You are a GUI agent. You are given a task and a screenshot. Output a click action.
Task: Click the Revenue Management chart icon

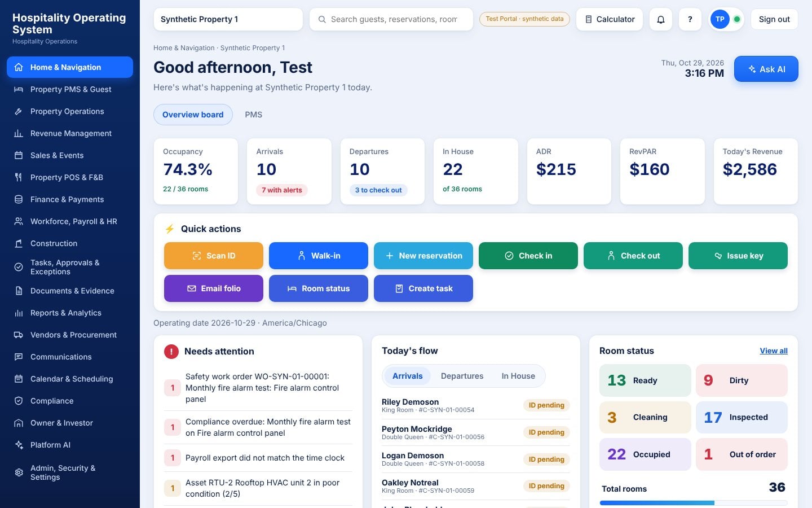pos(19,133)
